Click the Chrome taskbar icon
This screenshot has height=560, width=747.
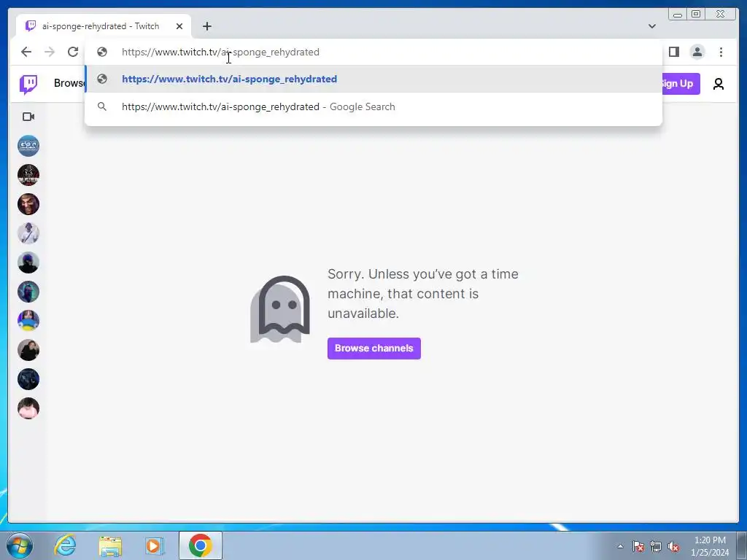click(x=200, y=545)
